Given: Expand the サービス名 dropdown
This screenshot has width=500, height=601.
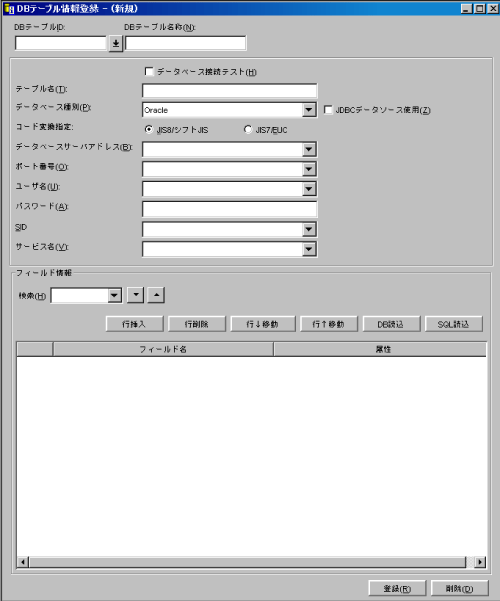Looking at the screenshot, I should (x=309, y=249).
